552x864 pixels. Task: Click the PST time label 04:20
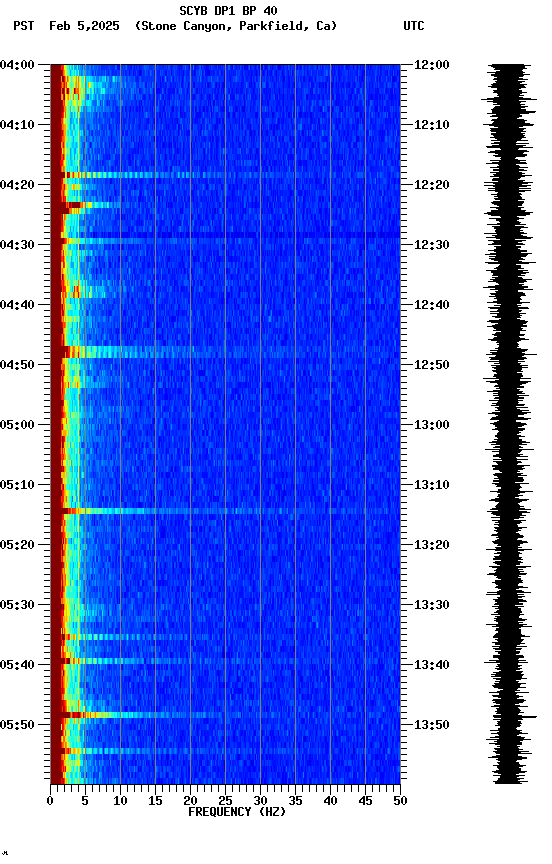click(17, 185)
